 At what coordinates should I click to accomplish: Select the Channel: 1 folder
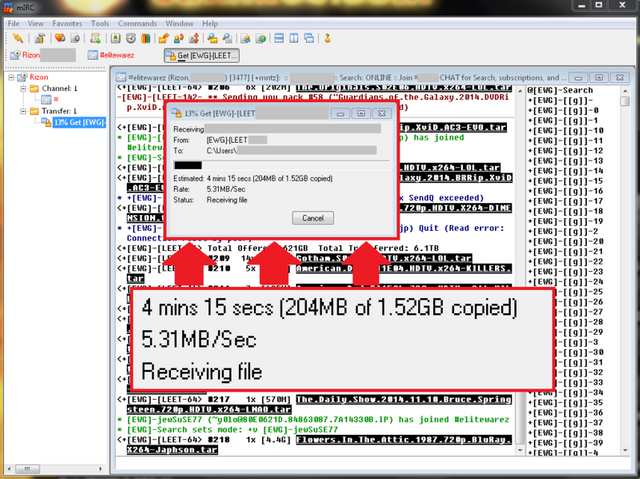[x=60, y=88]
